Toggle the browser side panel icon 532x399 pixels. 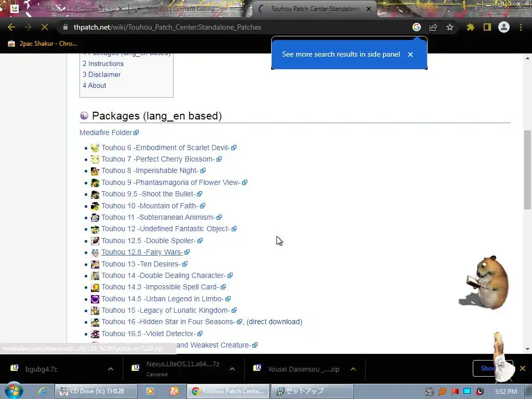pyautogui.click(x=487, y=27)
